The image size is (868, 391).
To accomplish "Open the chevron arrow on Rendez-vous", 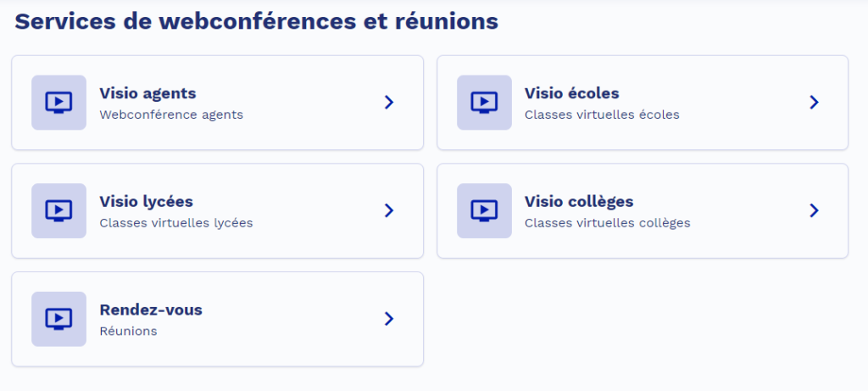I will pos(389,318).
